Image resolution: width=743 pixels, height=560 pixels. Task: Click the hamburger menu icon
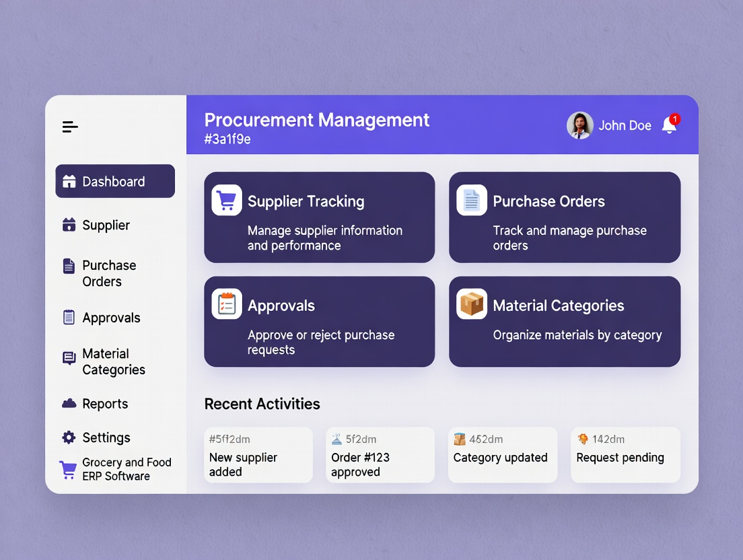70,127
